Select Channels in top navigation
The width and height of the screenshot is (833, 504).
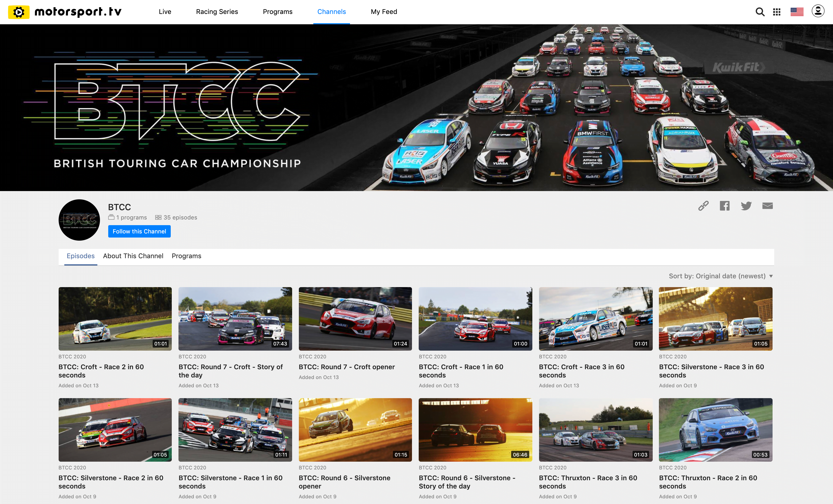coord(332,12)
